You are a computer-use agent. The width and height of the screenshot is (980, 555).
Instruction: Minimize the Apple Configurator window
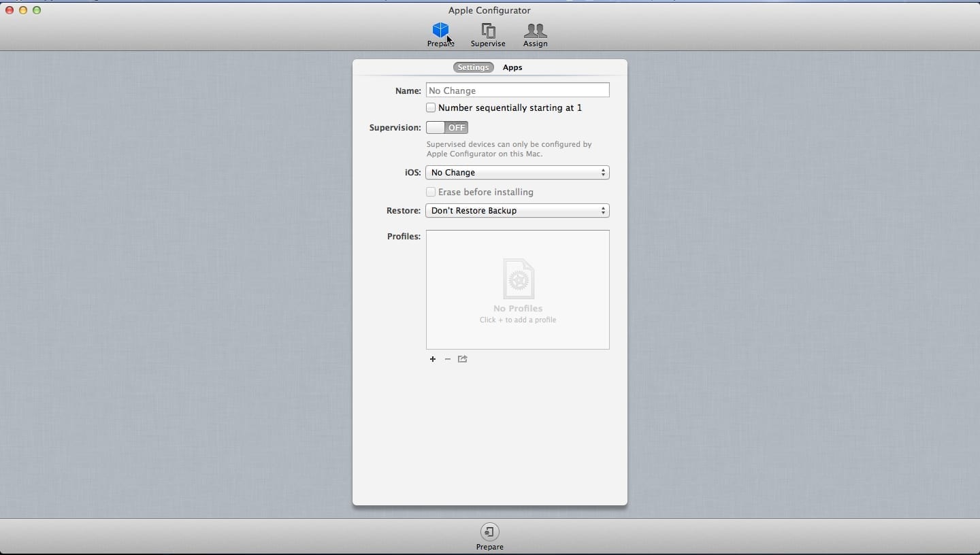[x=23, y=10]
